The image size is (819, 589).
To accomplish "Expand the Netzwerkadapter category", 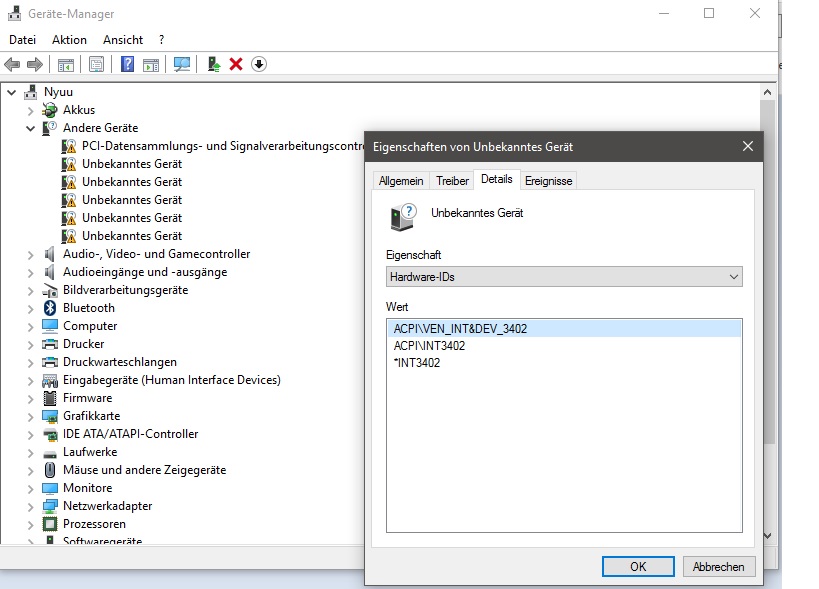I will pyautogui.click(x=30, y=506).
